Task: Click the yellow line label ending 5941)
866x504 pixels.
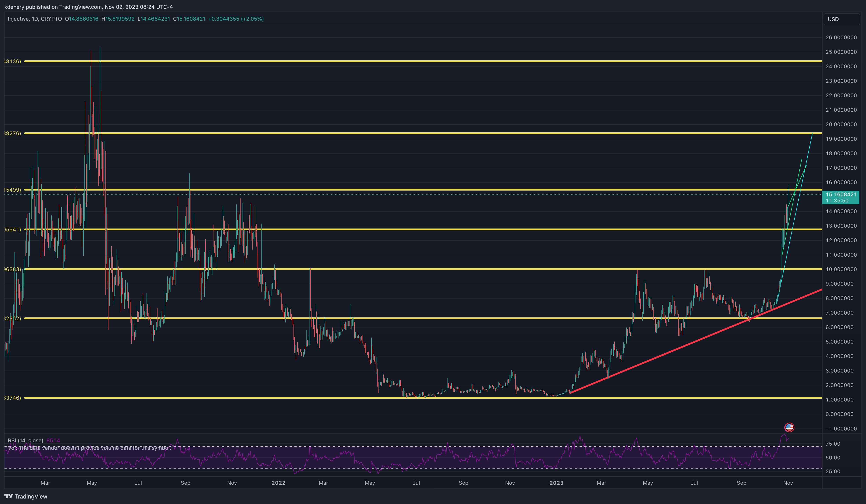Action: pos(13,229)
